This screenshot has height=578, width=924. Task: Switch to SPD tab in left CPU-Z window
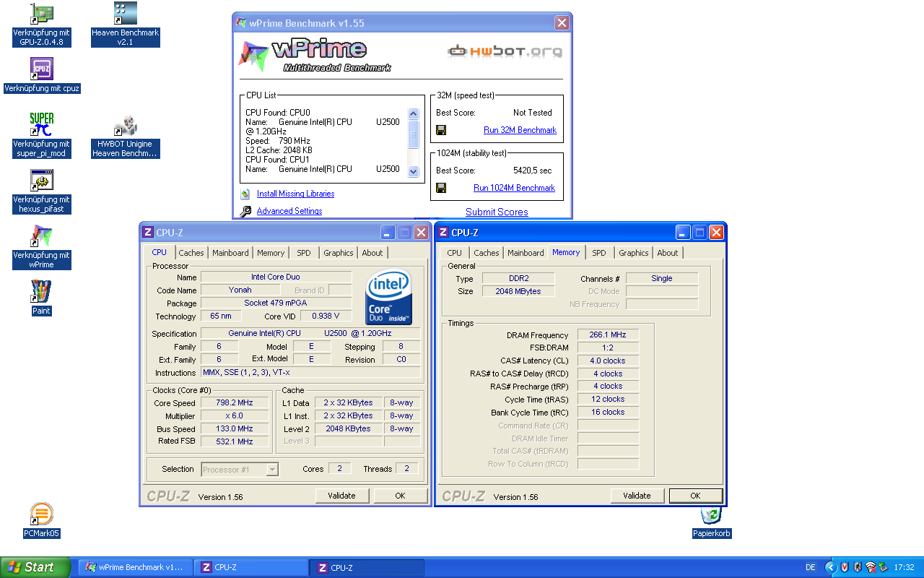[304, 253]
